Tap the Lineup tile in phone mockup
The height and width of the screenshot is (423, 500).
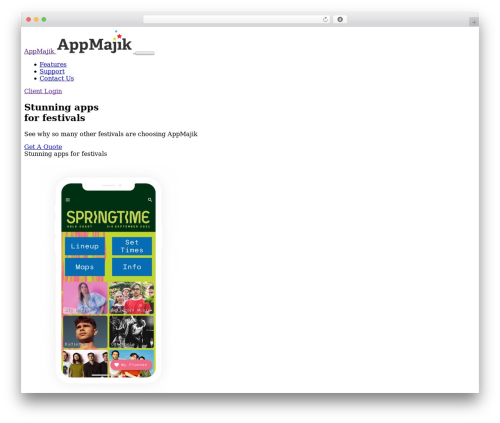(85, 246)
